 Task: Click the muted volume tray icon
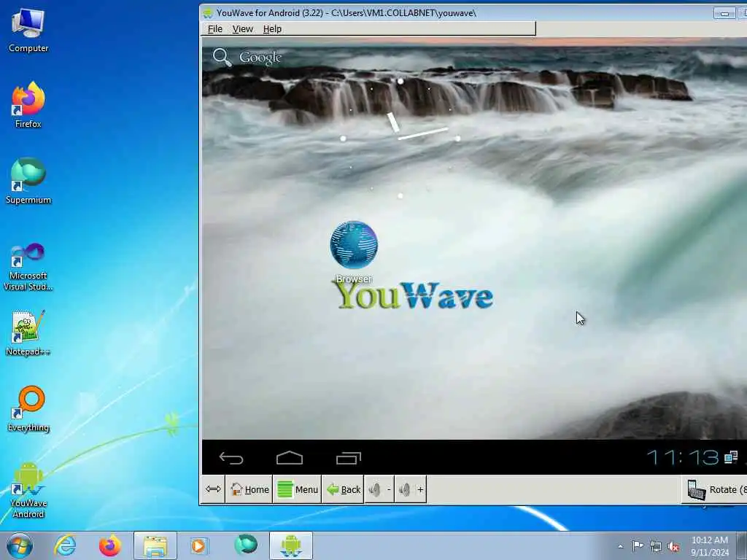click(673, 546)
